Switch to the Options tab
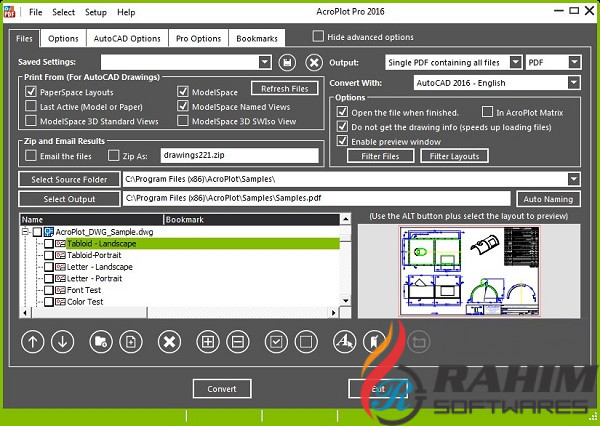The width and height of the screenshot is (600, 426). 63,38
